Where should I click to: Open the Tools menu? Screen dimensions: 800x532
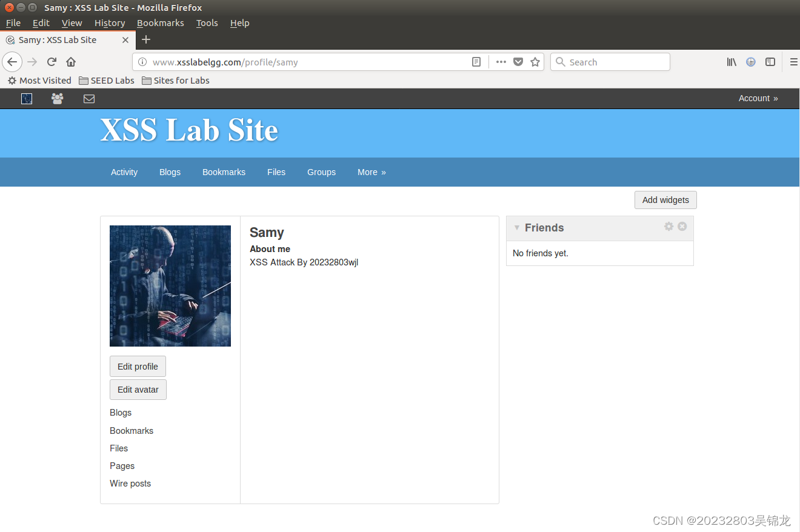207,23
